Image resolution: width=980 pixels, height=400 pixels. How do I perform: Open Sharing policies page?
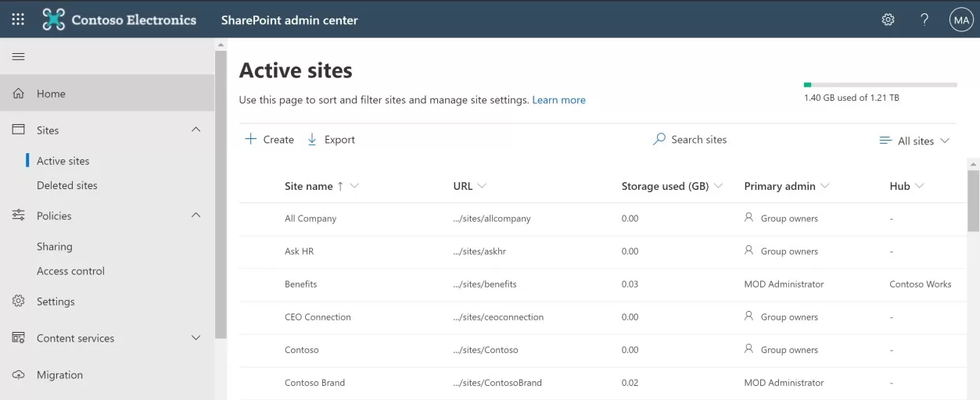pyautogui.click(x=55, y=246)
